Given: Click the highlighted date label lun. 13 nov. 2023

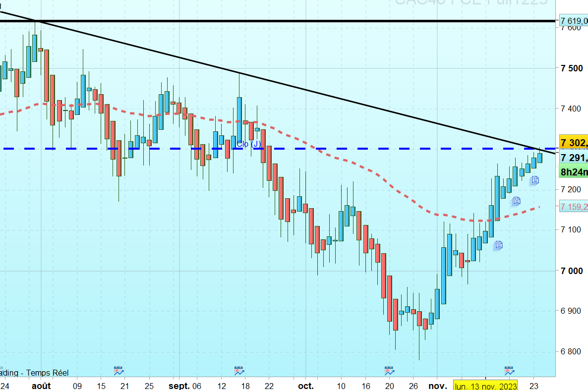Looking at the screenshot, I should (485, 386).
